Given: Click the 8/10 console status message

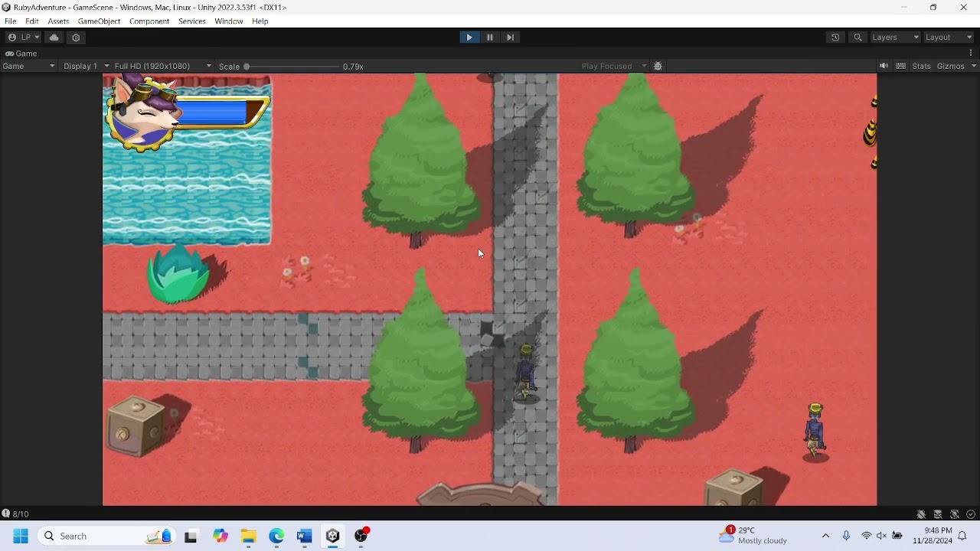Looking at the screenshot, I should tap(16, 514).
